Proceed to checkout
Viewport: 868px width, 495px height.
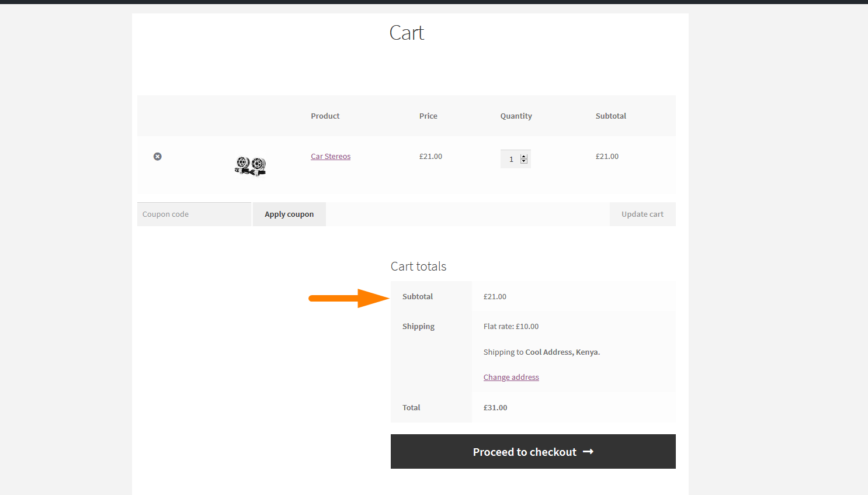click(533, 452)
